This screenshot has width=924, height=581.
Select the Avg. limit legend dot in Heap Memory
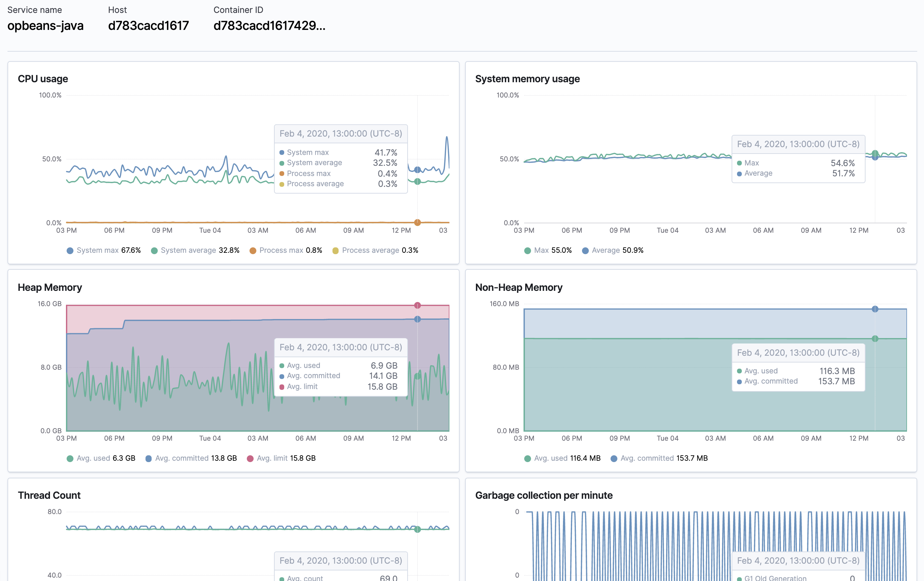coord(251,458)
